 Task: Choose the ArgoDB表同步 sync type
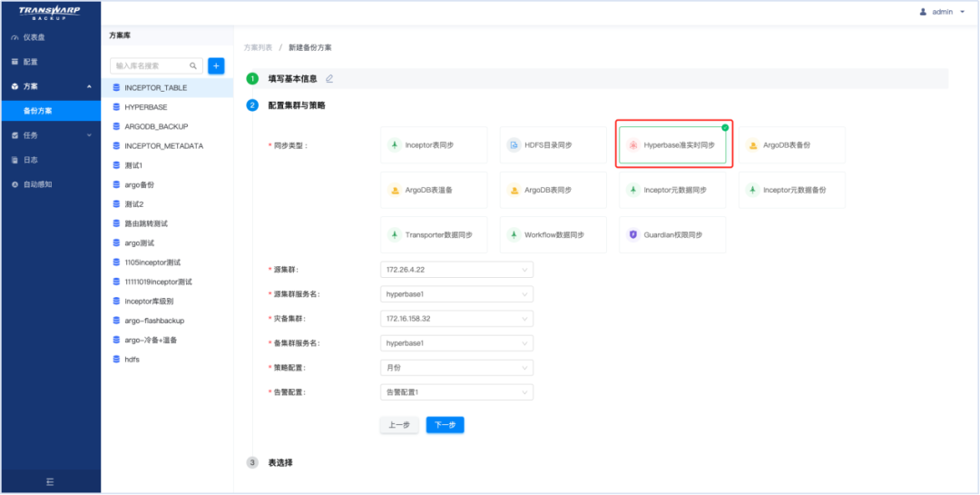point(554,190)
